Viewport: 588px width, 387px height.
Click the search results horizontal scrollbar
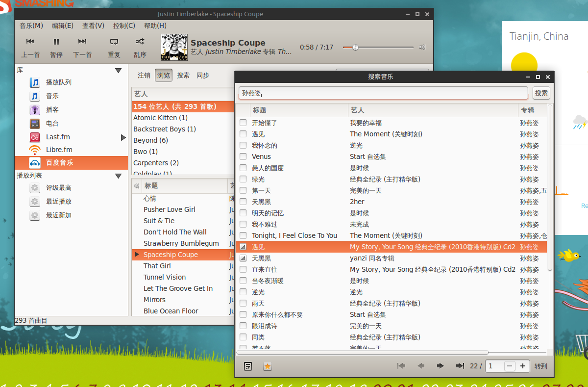(363, 352)
